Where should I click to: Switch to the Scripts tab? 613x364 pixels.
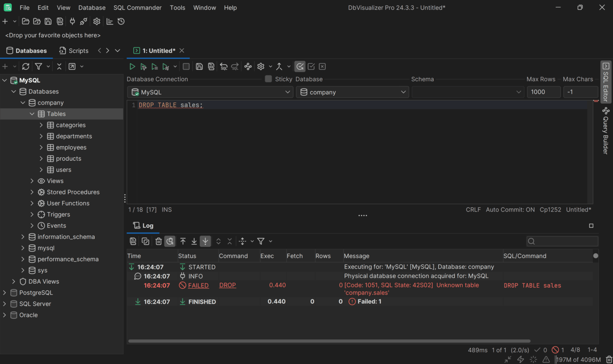(x=74, y=51)
